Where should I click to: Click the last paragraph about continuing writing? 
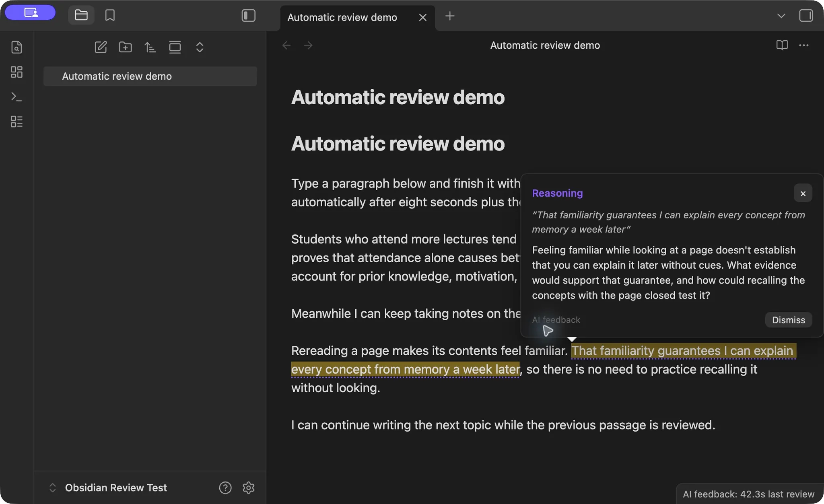pyautogui.click(x=503, y=425)
